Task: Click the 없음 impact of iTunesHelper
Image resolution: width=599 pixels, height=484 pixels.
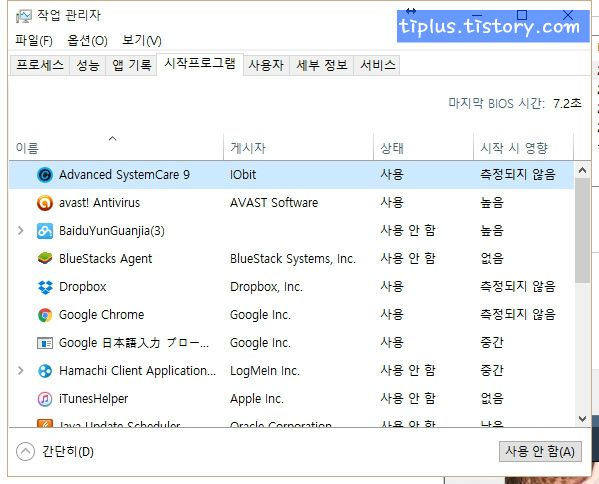Action: click(x=492, y=399)
